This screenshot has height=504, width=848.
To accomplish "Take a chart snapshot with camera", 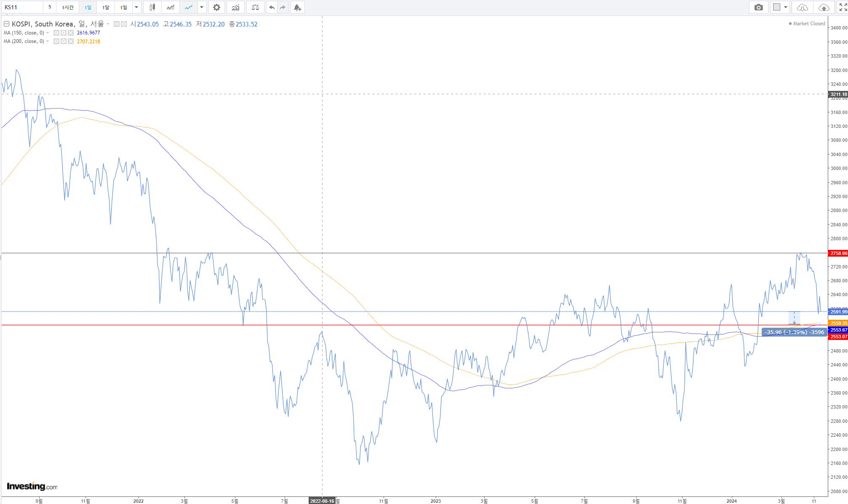I will [758, 7].
